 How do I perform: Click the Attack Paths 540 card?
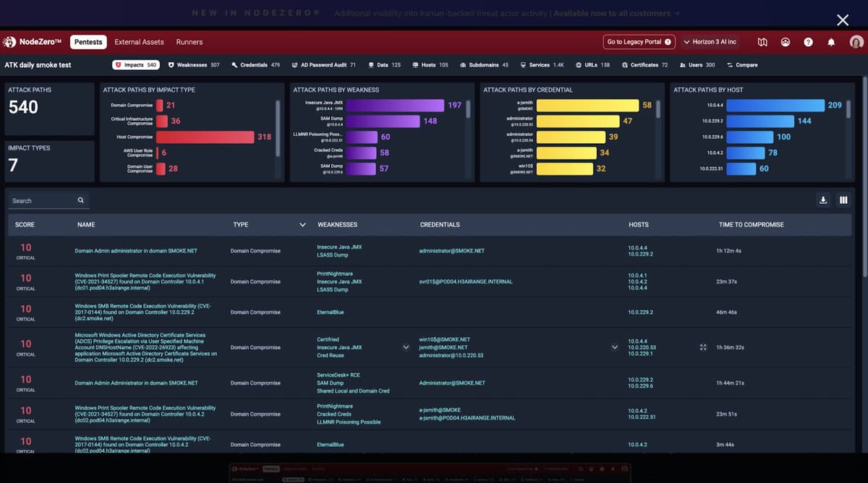(49, 108)
